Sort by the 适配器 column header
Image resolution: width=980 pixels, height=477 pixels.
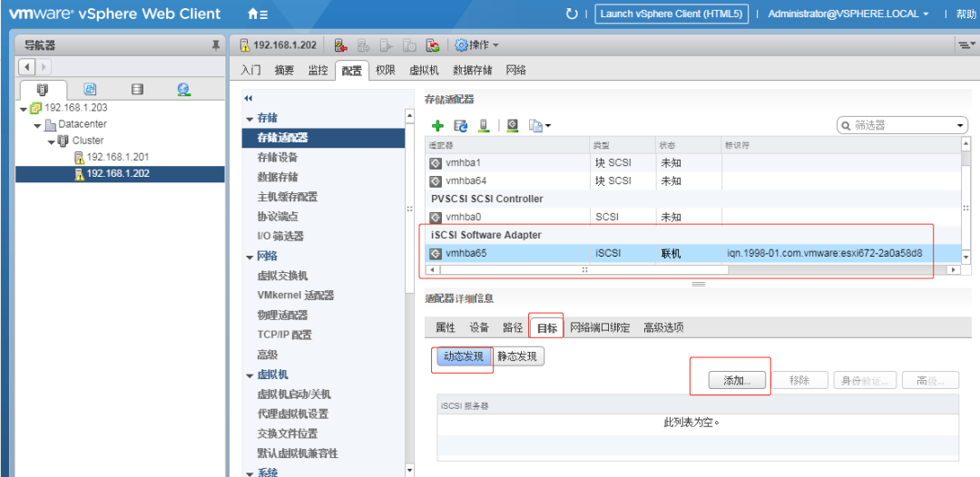coord(507,144)
